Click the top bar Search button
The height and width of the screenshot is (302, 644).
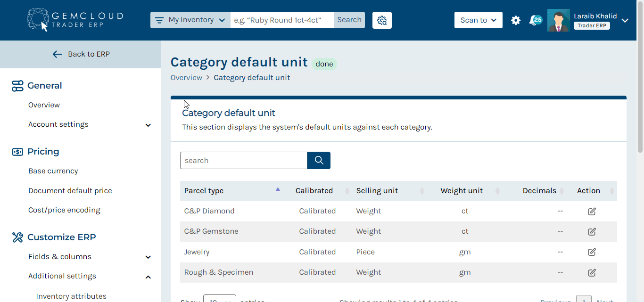click(349, 20)
